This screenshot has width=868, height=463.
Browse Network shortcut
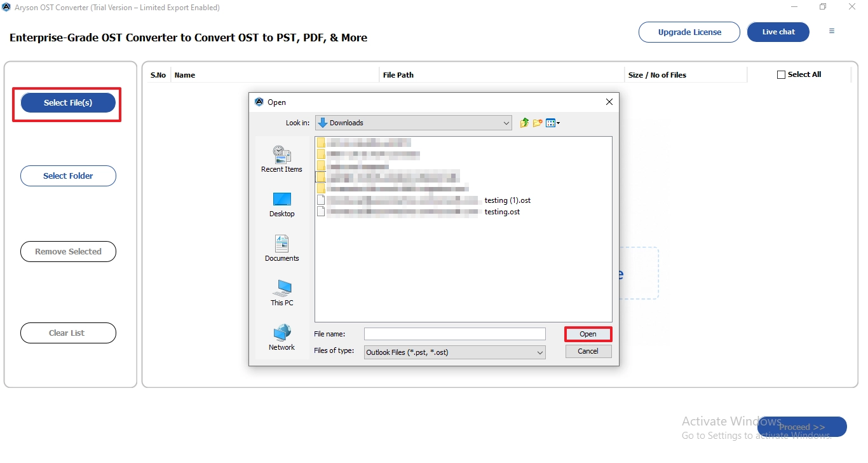[x=281, y=338]
